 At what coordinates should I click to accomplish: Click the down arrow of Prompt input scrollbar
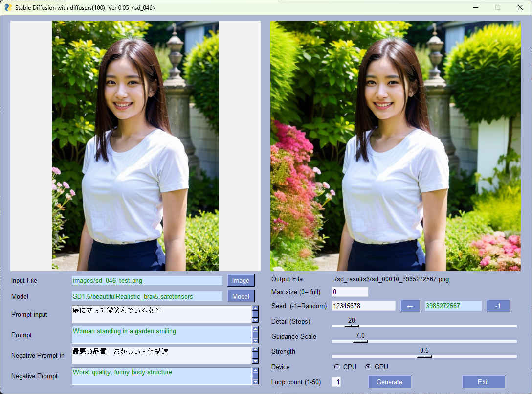coord(255,320)
